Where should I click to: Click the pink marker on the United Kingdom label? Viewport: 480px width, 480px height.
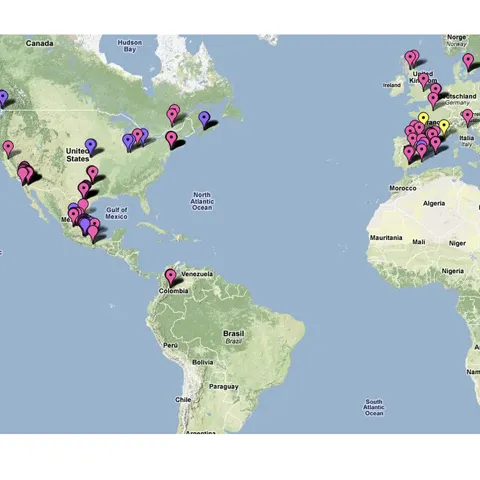[423, 81]
